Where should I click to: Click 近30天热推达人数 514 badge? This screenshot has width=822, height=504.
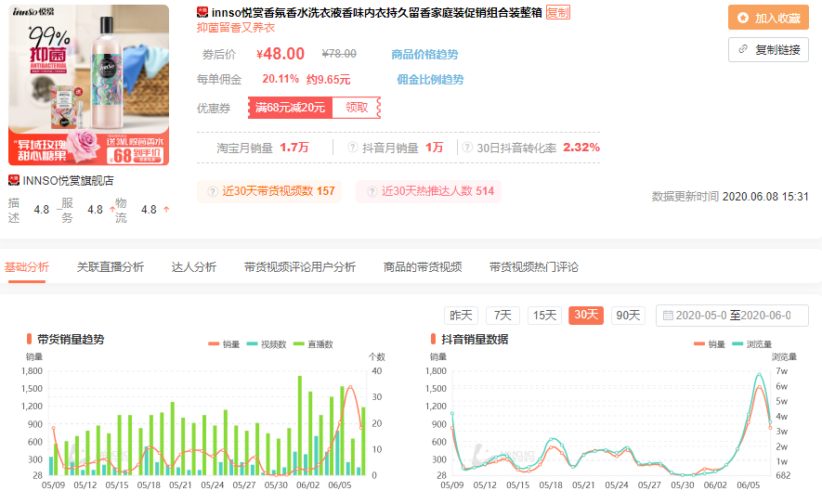coord(428,191)
